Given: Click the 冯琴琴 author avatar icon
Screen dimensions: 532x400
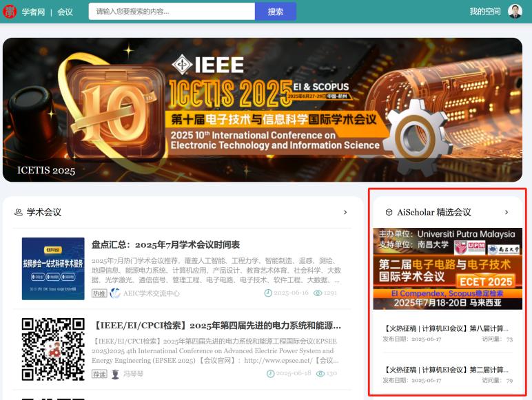Looking at the screenshot, I should [x=115, y=374].
